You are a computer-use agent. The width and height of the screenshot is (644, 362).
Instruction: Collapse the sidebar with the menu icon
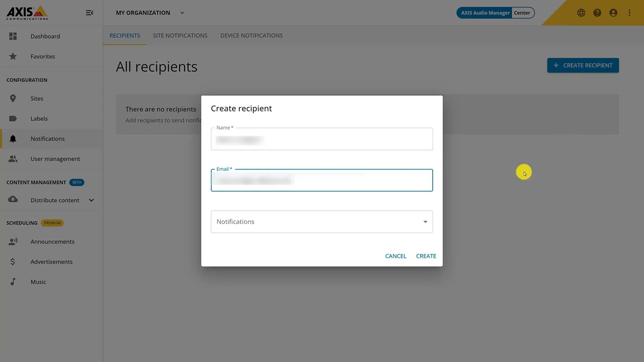[x=90, y=13]
